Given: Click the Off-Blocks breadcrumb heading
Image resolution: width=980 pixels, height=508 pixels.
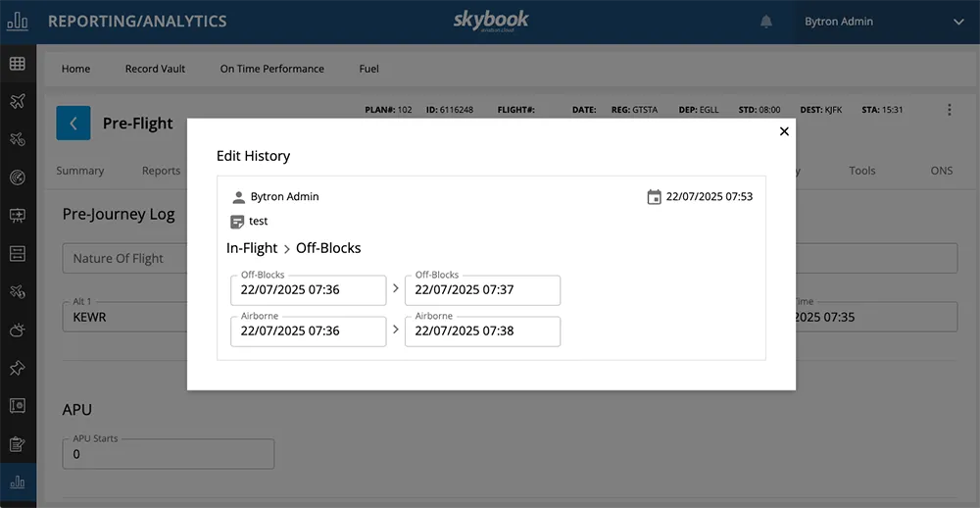Looking at the screenshot, I should coord(328,248).
